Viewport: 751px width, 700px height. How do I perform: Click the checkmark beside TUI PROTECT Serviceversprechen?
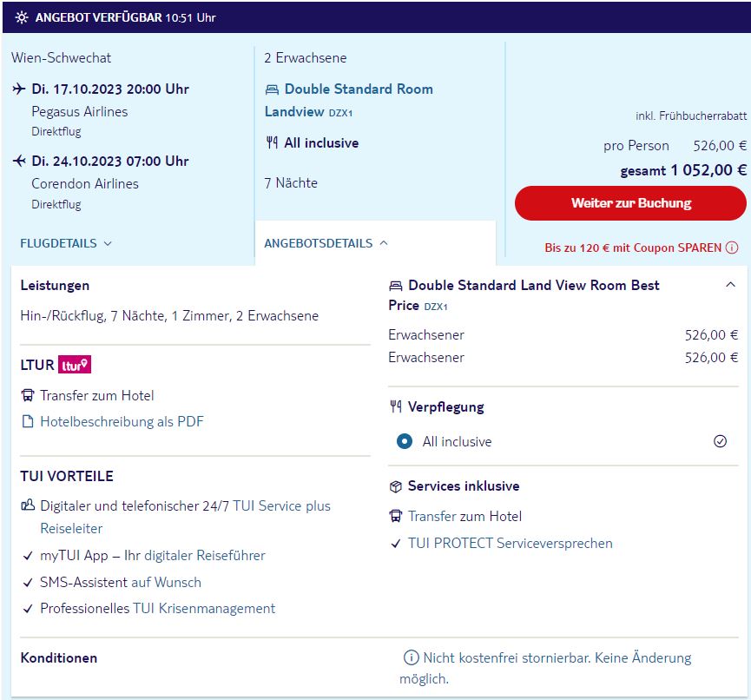[396, 544]
